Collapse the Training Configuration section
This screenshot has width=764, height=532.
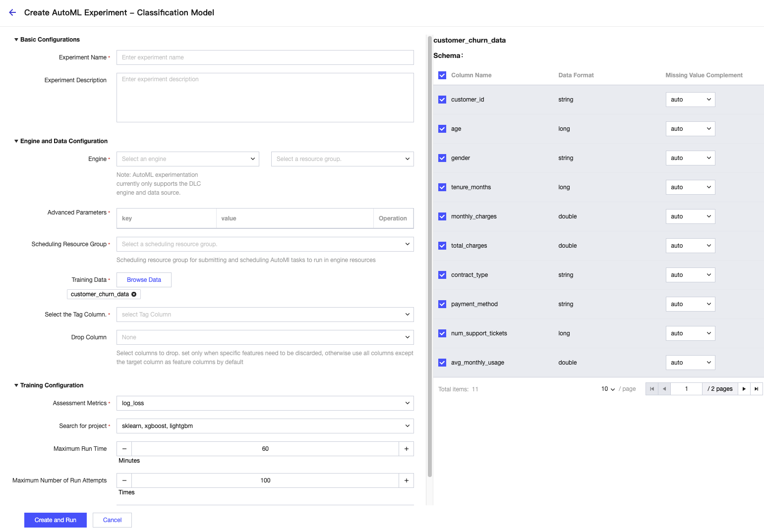click(16, 385)
